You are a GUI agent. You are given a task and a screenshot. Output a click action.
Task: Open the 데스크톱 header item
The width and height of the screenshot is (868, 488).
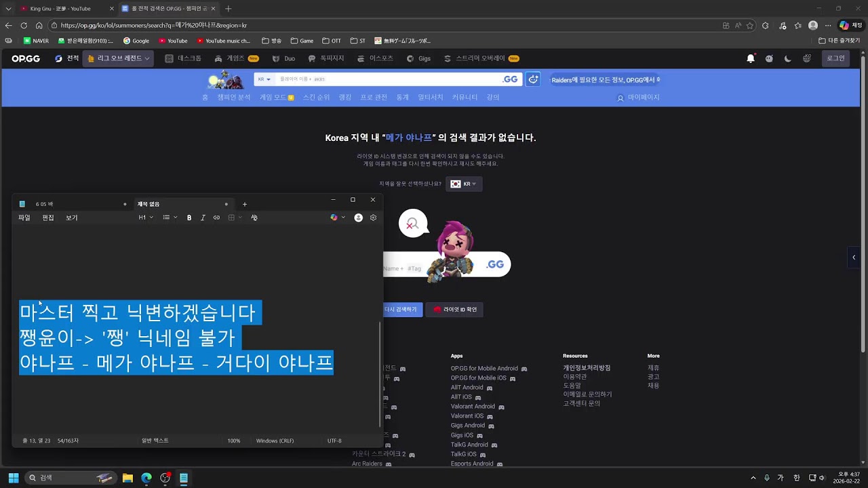[184, 58]
